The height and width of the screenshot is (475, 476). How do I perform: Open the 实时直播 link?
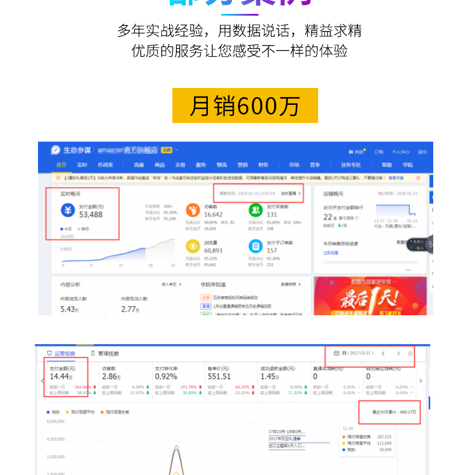(291, 193)
